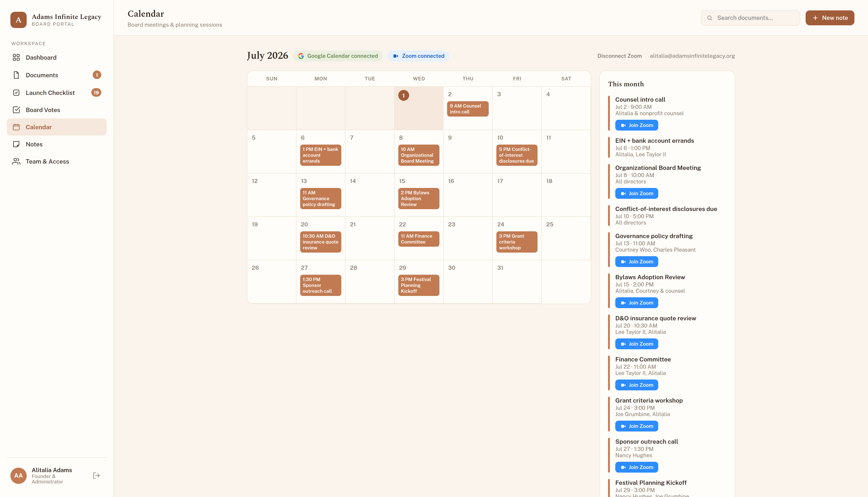Open 2 PM Bylaws Adoption Review event
The width and height of the screenshot is (868, 497).
coord(419,199)
